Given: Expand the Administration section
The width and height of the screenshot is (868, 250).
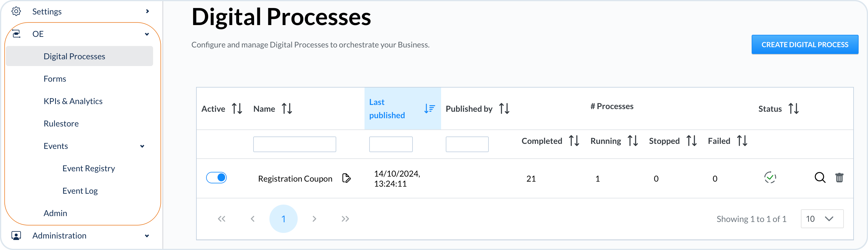Looking at the screenshot, I should [x=147, y=236].
